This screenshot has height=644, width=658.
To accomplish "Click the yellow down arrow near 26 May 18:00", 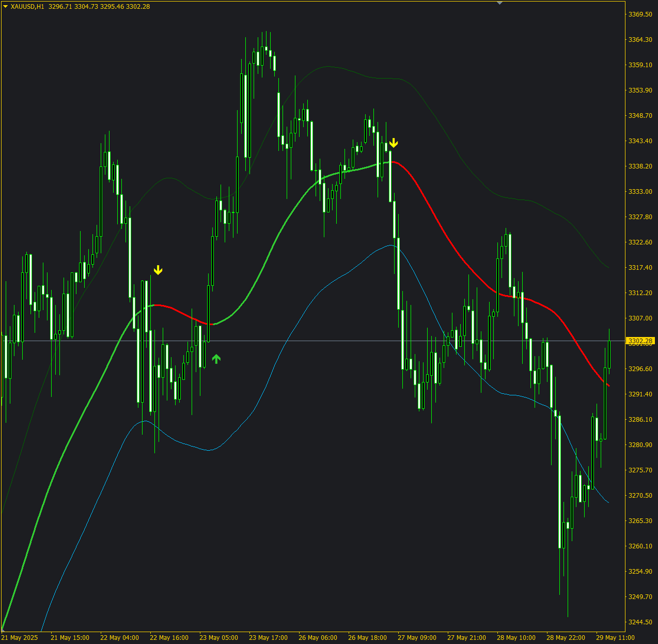I will click(394, 143).
